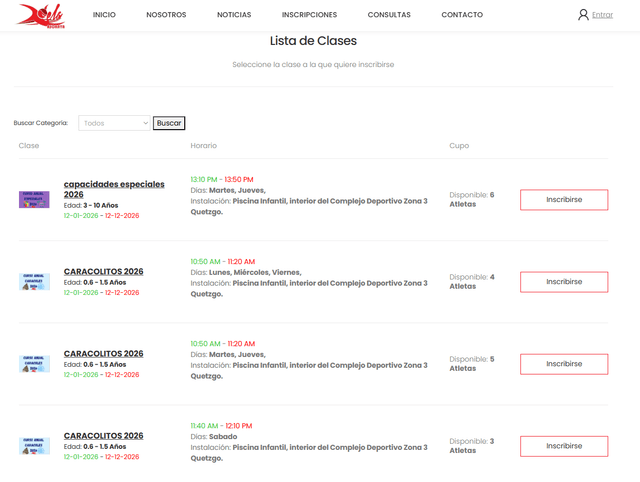
Task: Select CONSULTAS in the top navigation
Action: [x=389, y=15]
